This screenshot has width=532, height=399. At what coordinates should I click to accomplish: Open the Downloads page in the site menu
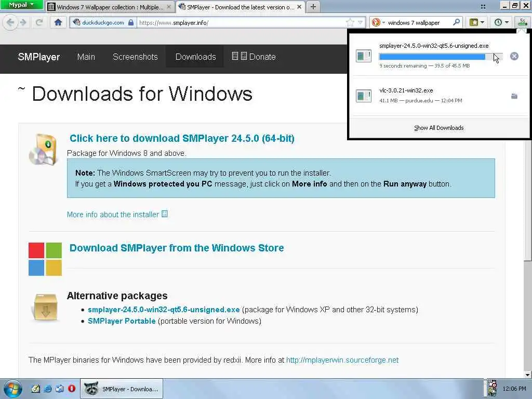195,57
